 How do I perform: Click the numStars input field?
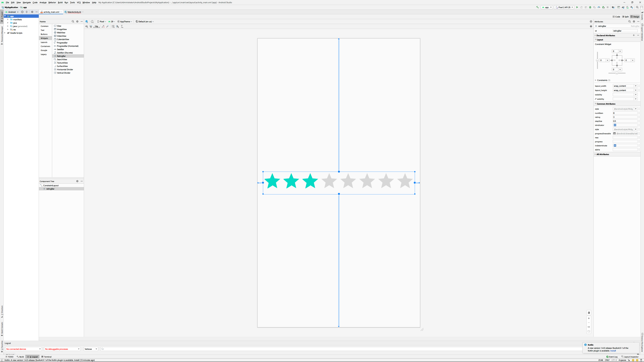click(625, 113)
